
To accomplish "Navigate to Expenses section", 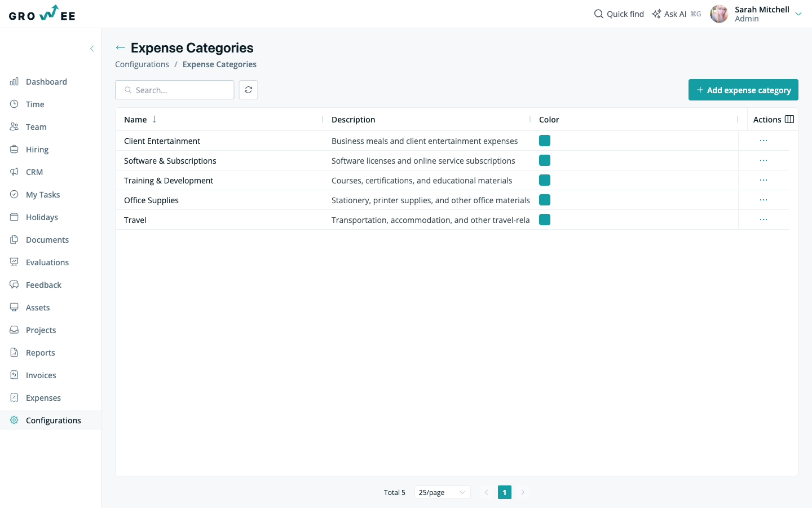I will 43,398.
